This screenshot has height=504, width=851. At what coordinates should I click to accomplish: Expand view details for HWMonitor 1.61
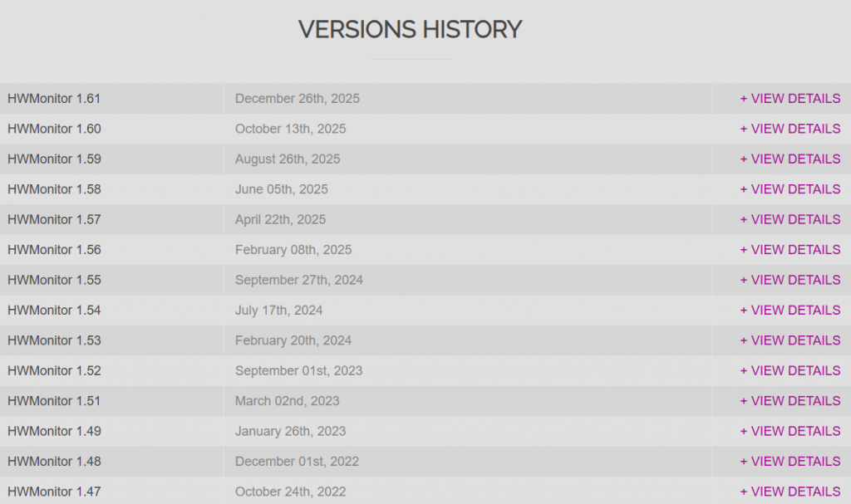(790, 99)
